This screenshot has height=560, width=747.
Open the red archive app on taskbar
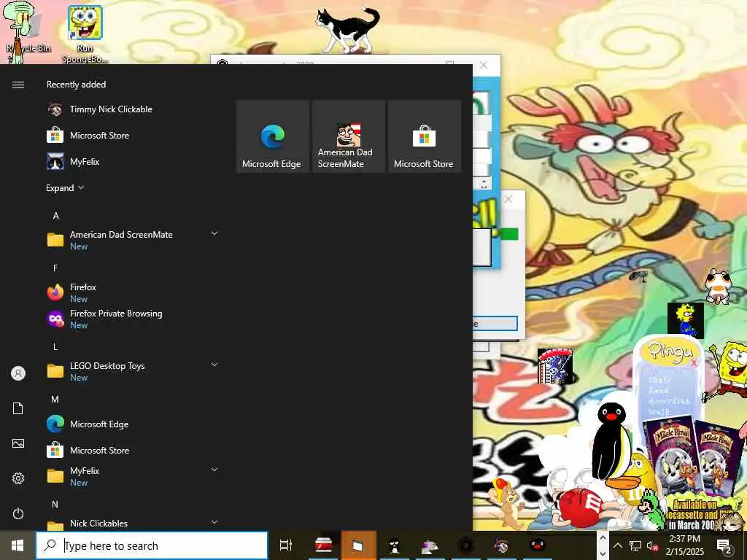coord(323,545)
